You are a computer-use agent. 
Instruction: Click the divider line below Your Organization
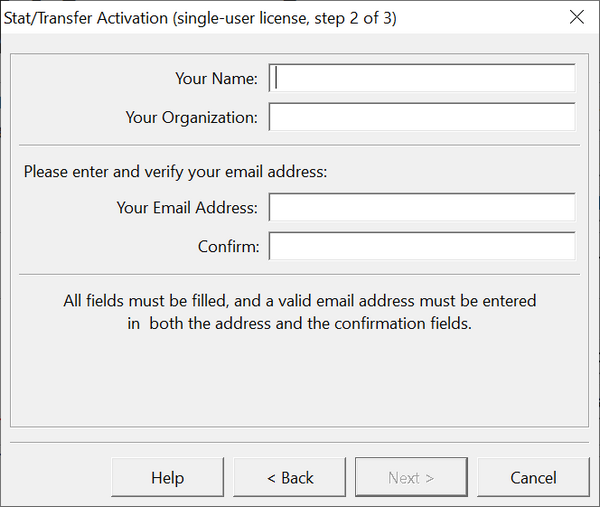[300, 145]
